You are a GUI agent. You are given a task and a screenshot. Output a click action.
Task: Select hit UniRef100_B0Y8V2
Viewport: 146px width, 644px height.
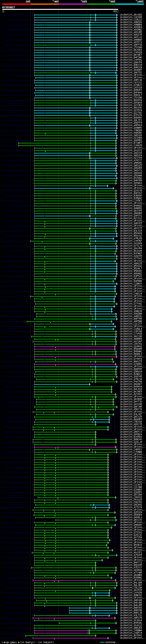click(x=131, y=636)
